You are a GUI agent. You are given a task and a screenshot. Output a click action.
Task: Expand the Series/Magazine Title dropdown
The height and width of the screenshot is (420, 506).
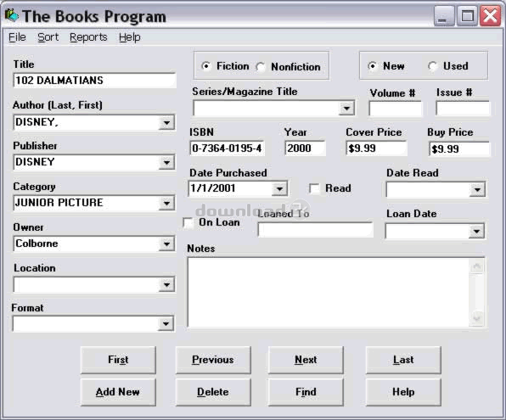click(346, 109)
